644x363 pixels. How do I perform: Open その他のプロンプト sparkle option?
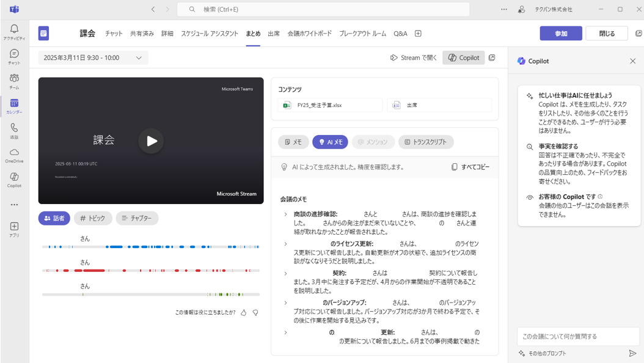pyautogui.click(x=542, y=353)
